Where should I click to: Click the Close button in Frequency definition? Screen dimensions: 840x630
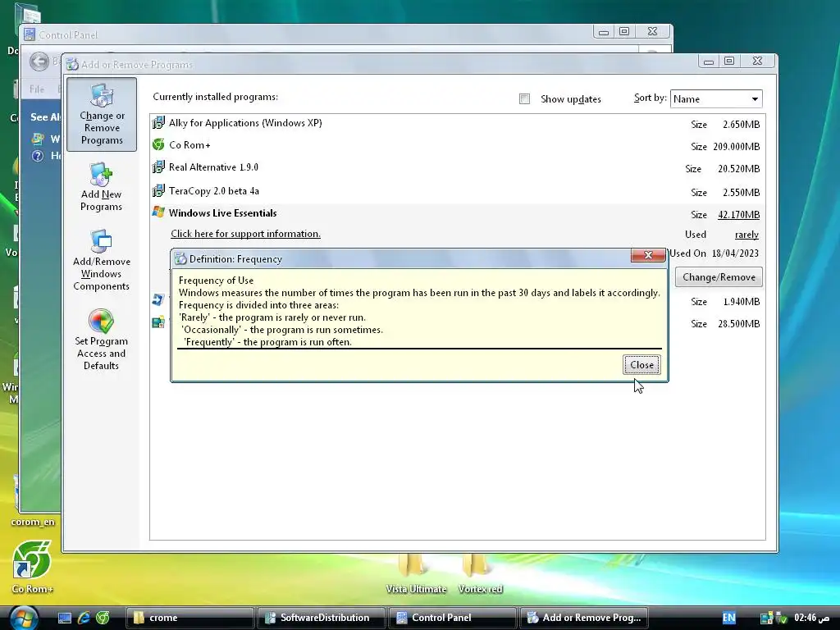coord(641,365)
